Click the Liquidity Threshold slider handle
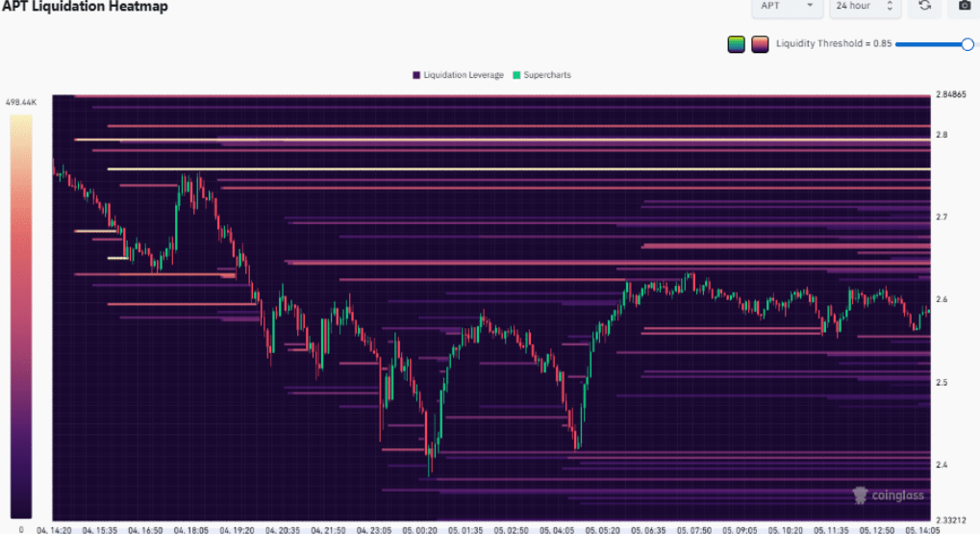This screenshot has height=534, width=980. 967,44
